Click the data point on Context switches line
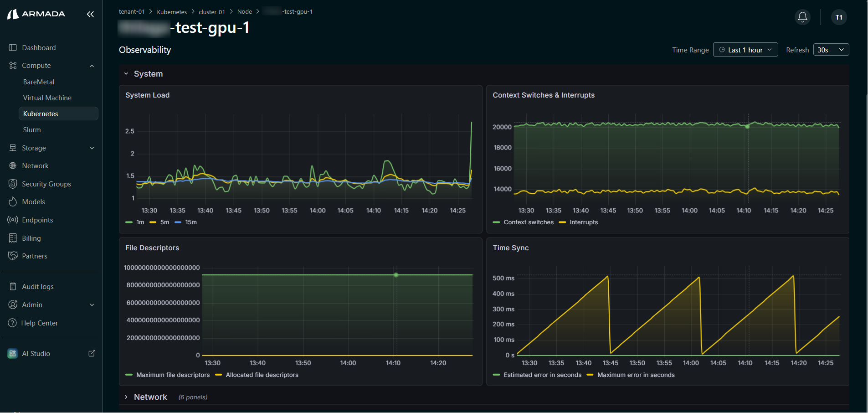868x413 pixels. tap(747, 126)
